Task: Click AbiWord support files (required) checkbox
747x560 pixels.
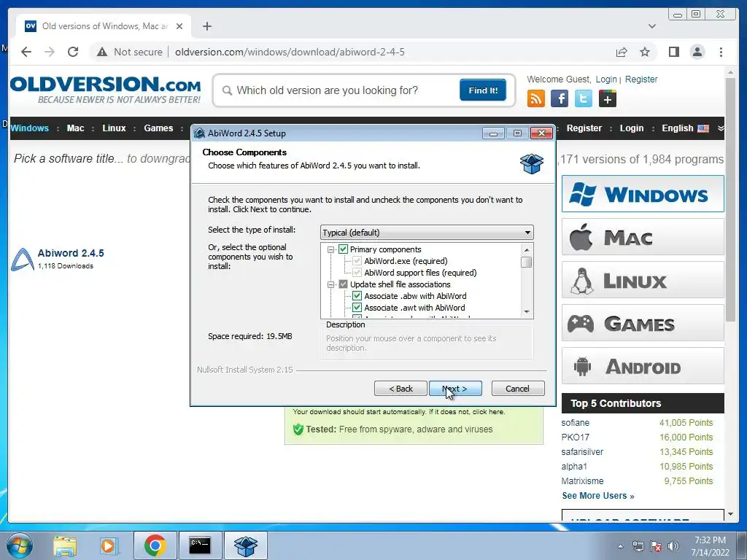Action: click(357, 273)
